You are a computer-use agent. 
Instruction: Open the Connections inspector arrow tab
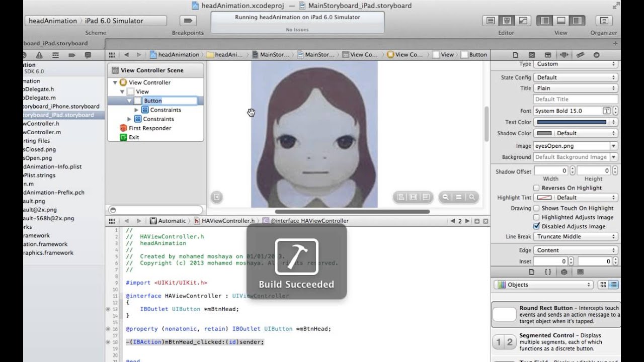click(x=597, y=55)
